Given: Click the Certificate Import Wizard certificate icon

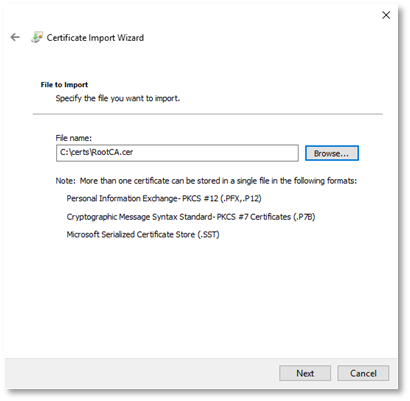Looking at the screenshot, I should [37, 37].
